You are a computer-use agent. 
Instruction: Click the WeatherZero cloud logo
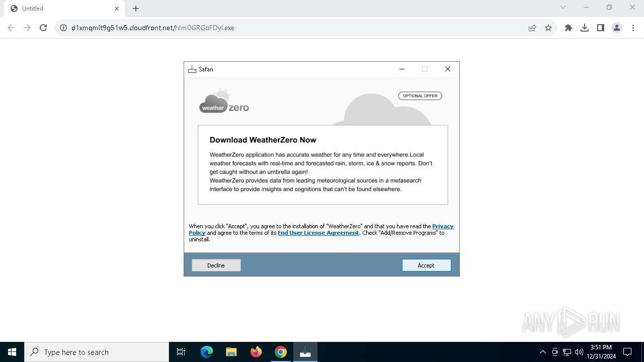[224, 102]
